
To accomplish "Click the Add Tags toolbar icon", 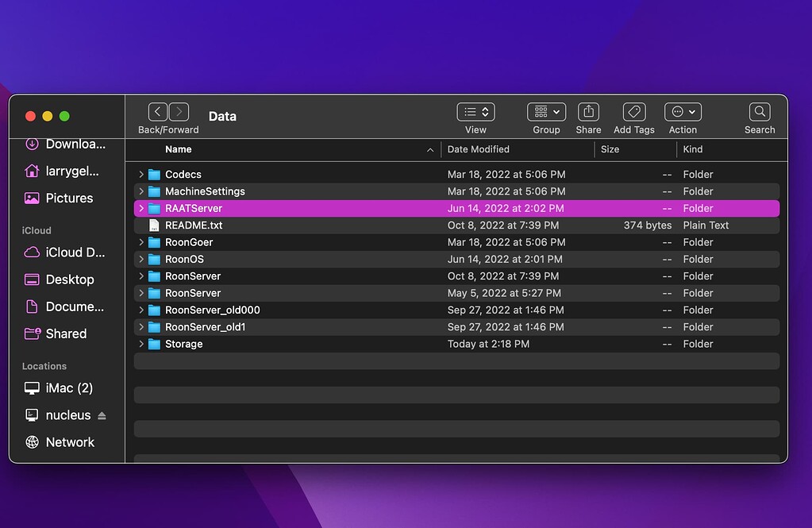I will click(x=634, y=111).
